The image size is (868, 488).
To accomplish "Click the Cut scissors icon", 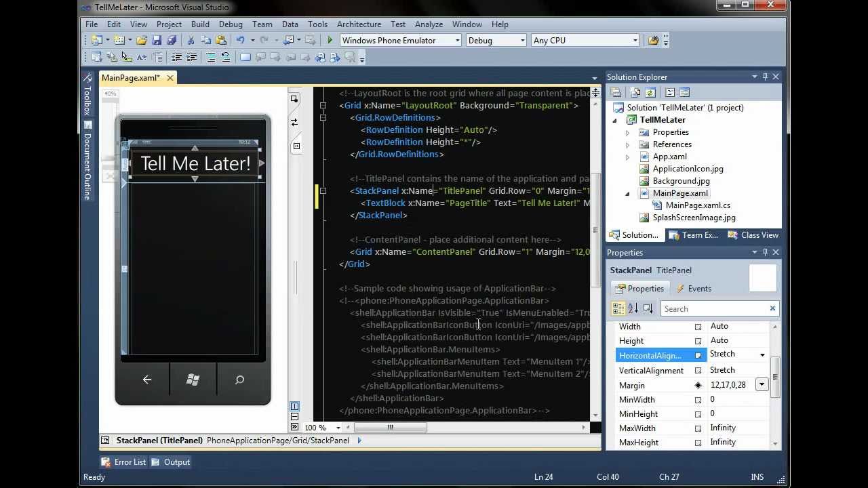I will click(x=191, y=41).
